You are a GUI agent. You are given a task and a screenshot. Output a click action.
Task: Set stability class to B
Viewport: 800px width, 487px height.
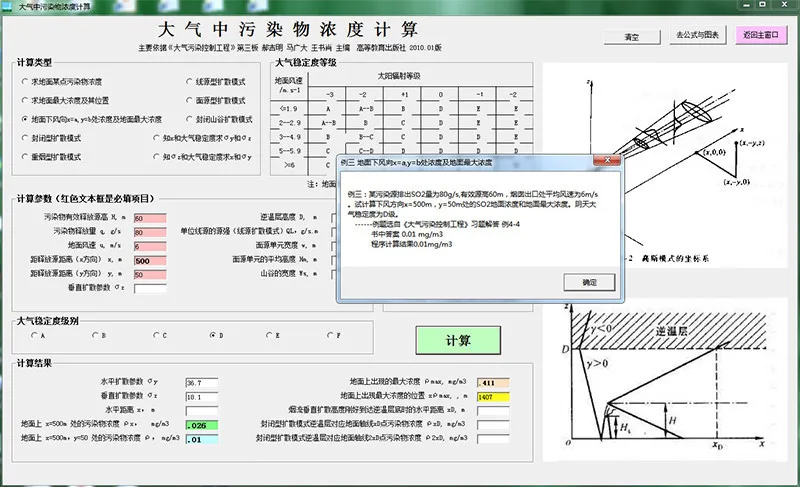(x=99, y=336)
